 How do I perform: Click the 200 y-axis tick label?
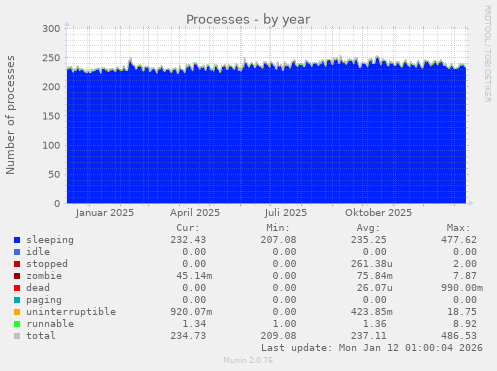click(x=51, y=87)
